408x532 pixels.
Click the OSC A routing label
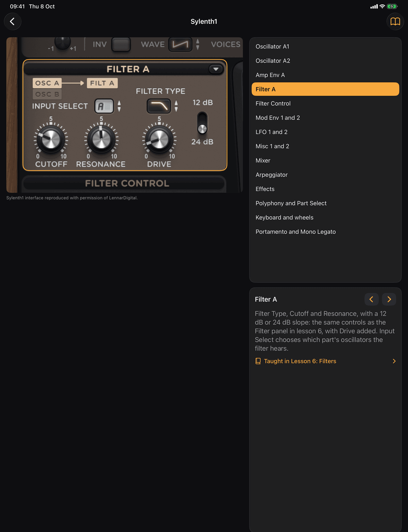click(47, 83)
